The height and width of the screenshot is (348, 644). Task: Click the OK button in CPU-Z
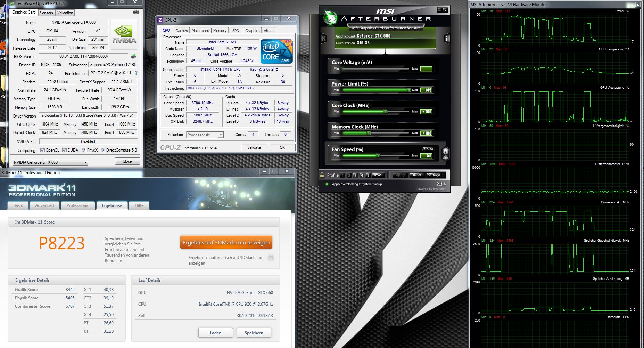pyautogui.click(x=282, y=147)
